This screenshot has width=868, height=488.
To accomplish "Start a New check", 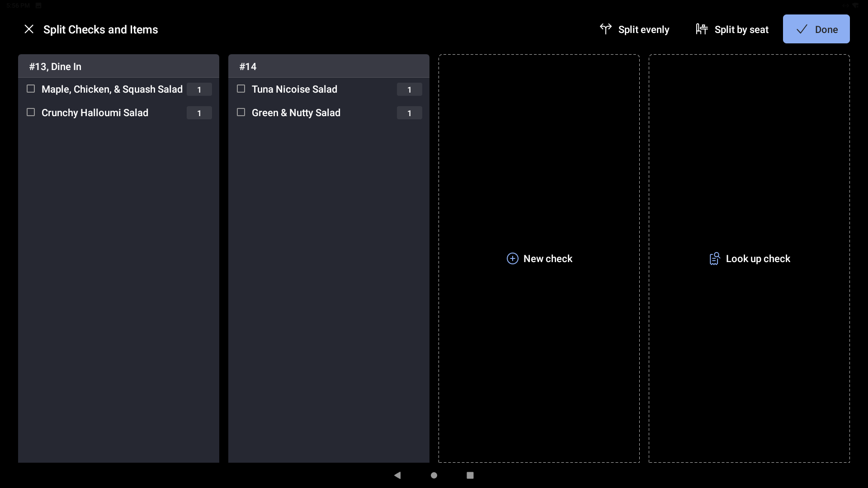I will click(x=539, y=258).
